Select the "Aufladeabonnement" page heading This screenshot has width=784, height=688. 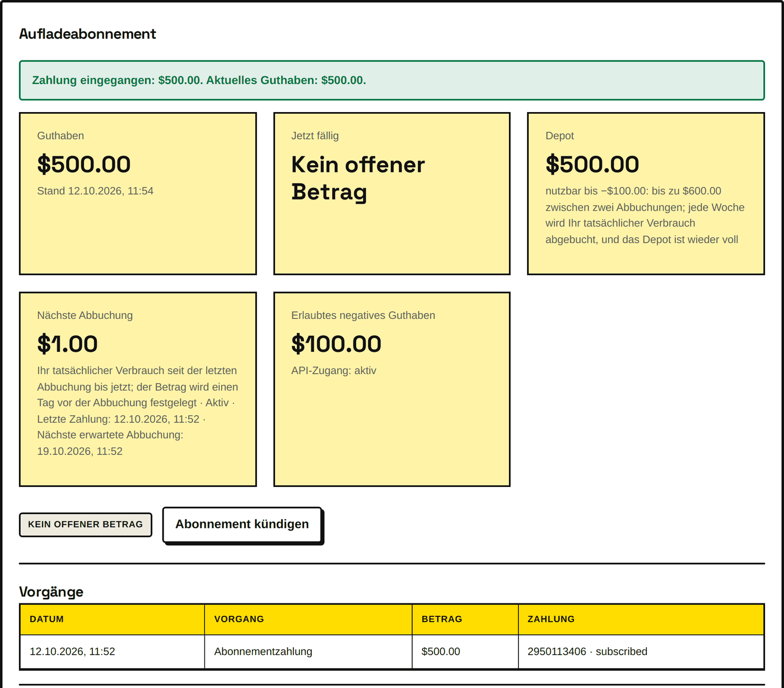(87, 34)
